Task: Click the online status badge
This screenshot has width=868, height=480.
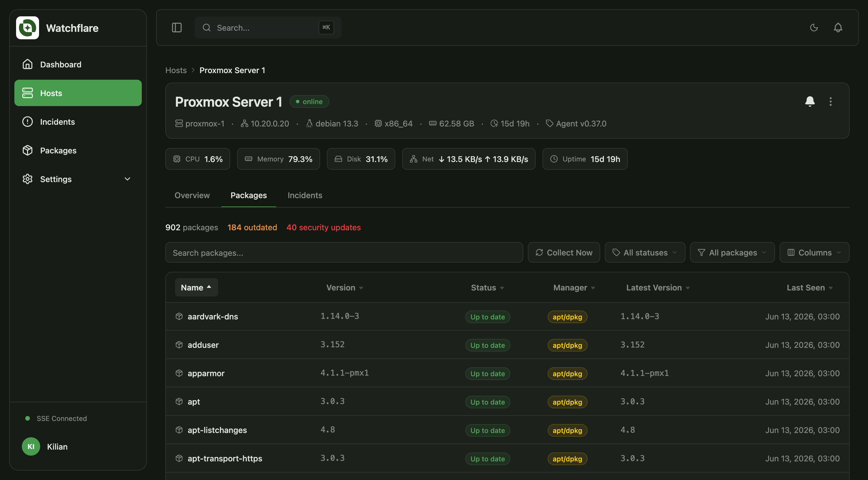Action: pyautogui.click(x=309, y=101)
